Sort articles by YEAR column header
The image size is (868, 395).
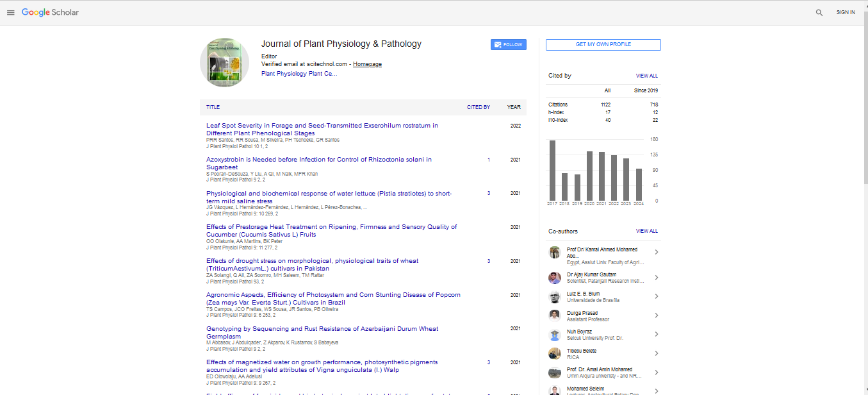click(x=514, y=107)
